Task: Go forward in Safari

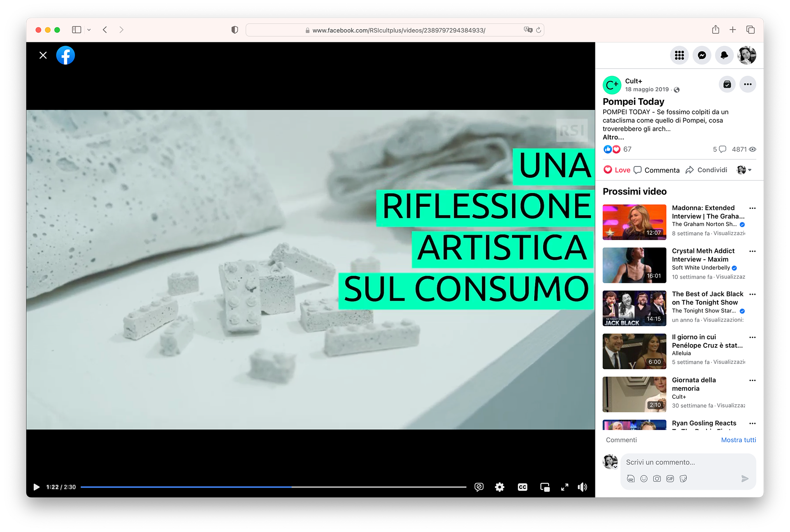Action: [x=121, y=30]
